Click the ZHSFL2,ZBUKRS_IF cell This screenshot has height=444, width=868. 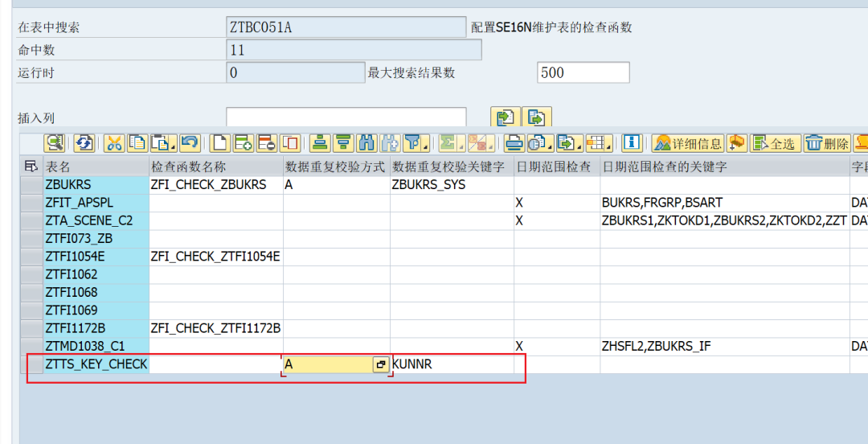point(725,347)
